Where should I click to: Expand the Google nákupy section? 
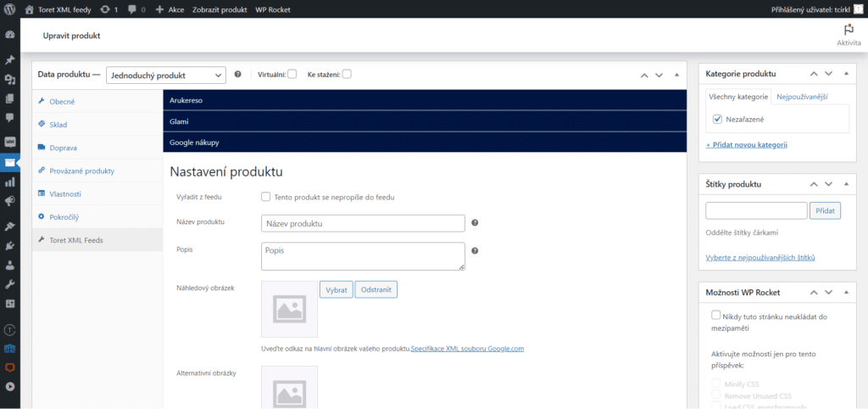click(x=425, y=142)
